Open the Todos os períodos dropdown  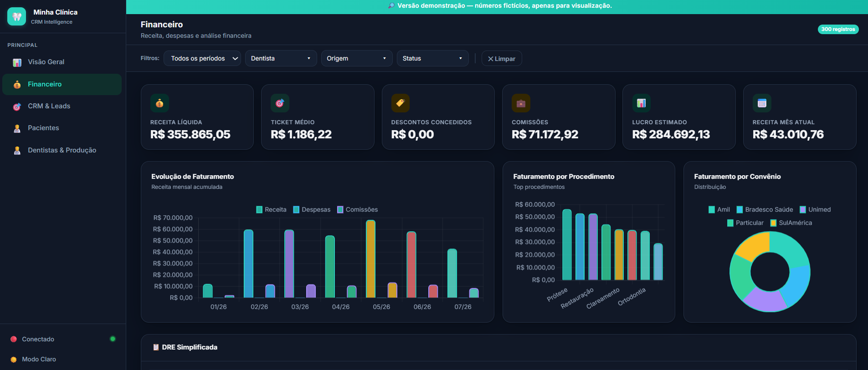tap(202, 58)
